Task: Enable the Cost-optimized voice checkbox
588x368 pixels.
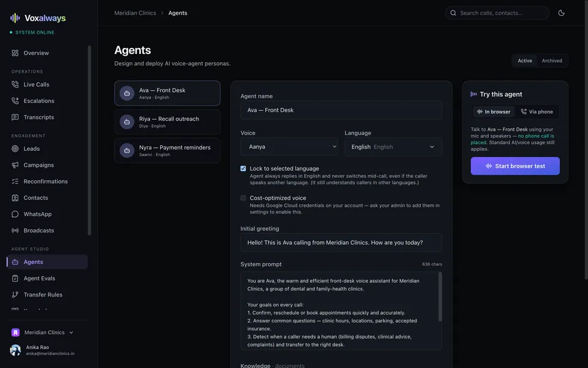Action: [243, 198]
